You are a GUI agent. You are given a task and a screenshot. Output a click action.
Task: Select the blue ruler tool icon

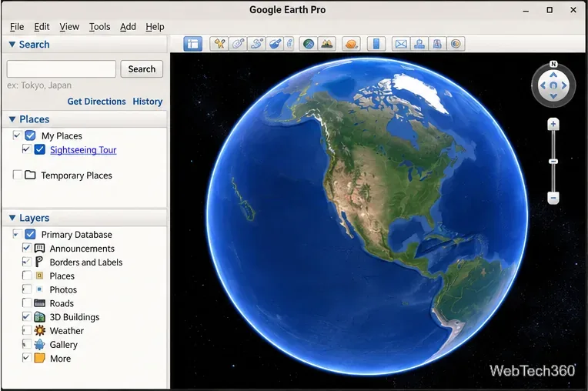click(376, 44)
